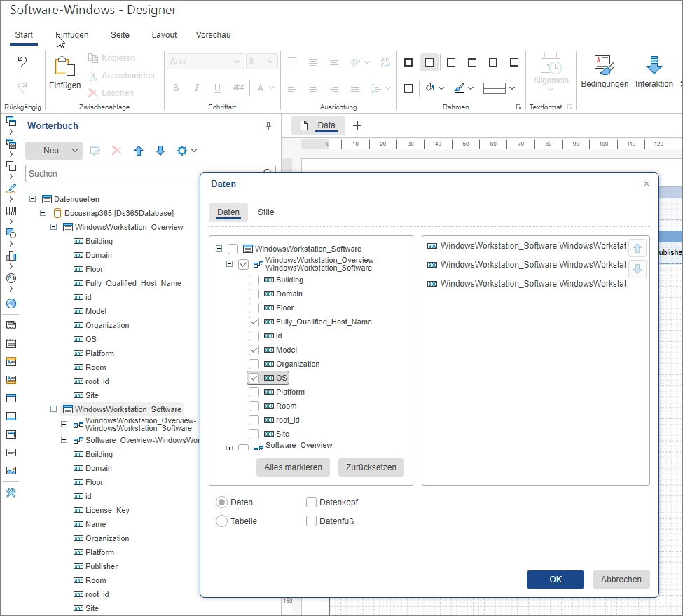This screenshot has width=683, height=616.
Task: Select the Tabelle radio button
Action: click(x=221, y=521)
